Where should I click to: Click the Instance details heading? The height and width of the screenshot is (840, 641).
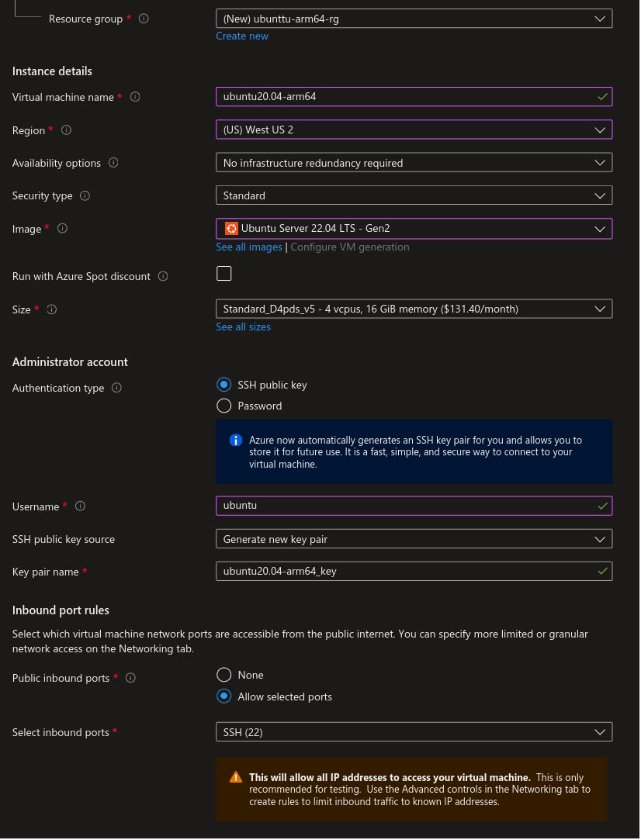click(x=52, y=71)
